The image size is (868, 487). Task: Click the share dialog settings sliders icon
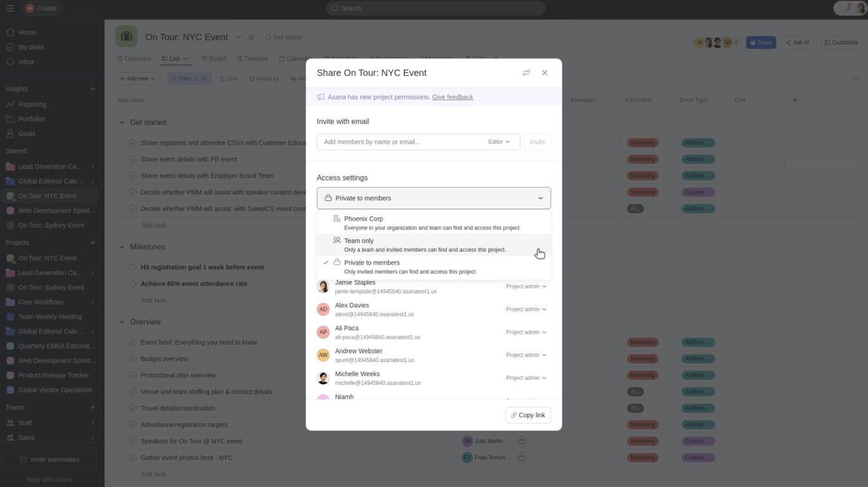click(526, 73)
